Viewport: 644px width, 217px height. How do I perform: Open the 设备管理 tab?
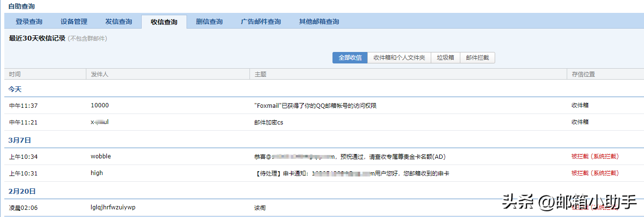74,21
